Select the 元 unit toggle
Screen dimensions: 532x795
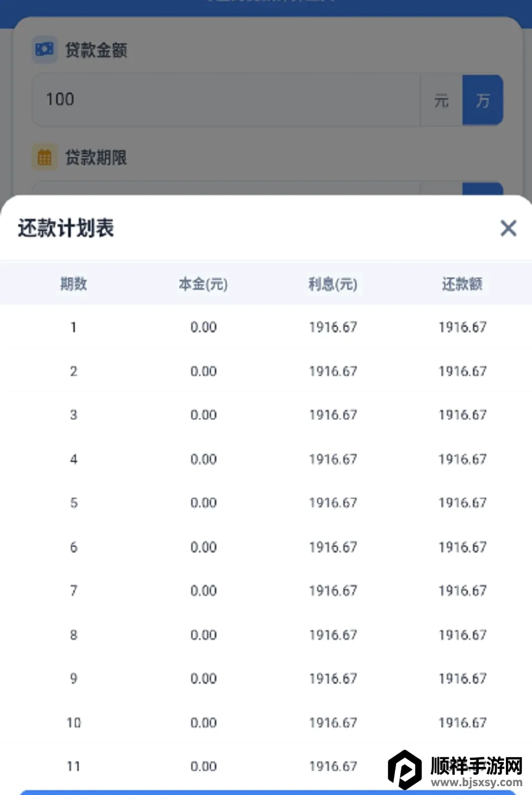[x=441, y=101]
